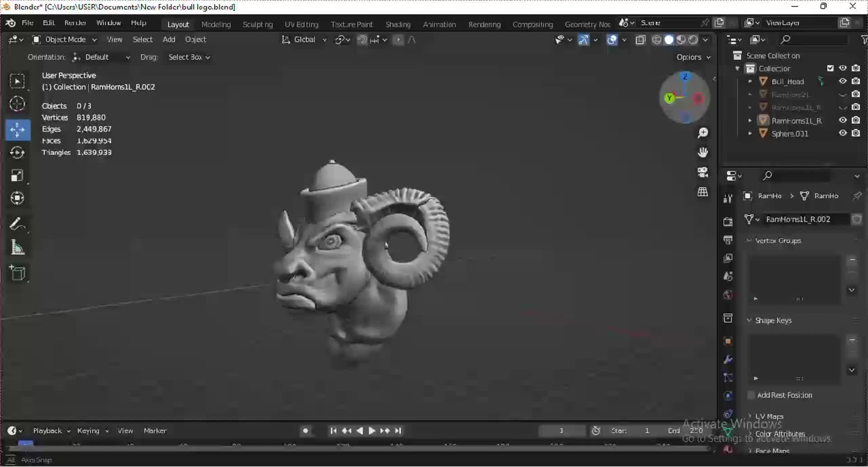Viewport: 868px width, 467px height.
Task: Click the Options button in the header
Action: (x=689, y=57)
